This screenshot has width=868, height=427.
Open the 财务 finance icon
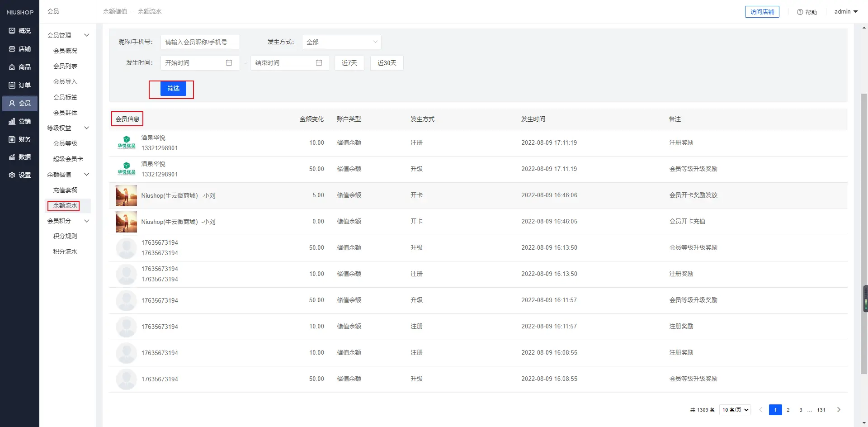pos(12,139)
